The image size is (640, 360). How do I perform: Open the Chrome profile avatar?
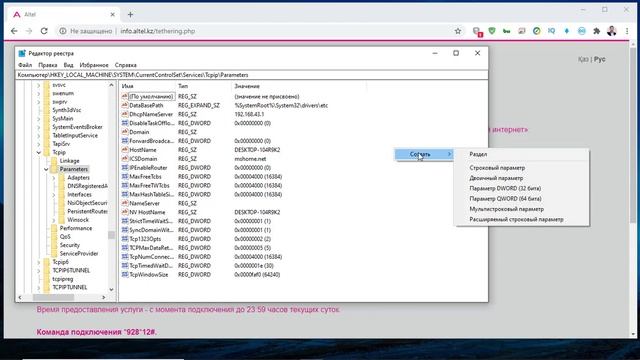click(x=611, y=31)
